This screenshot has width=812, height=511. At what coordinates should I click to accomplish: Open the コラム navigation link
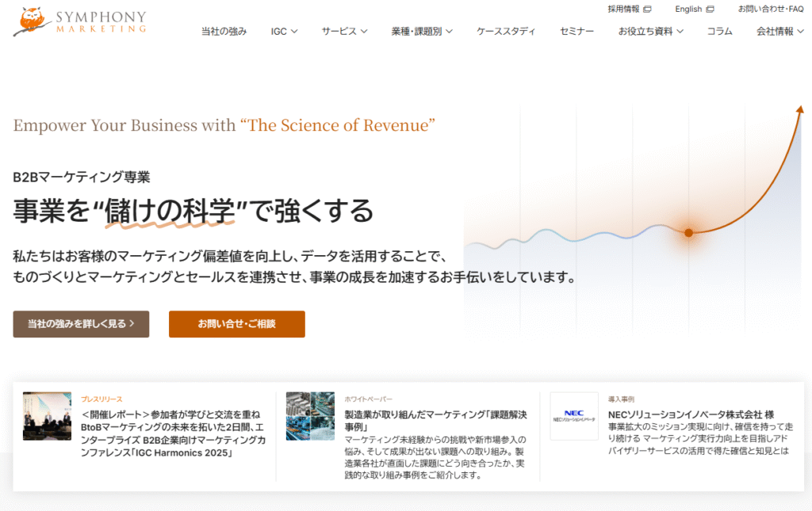pyautogui.click(x=719, y=32)
